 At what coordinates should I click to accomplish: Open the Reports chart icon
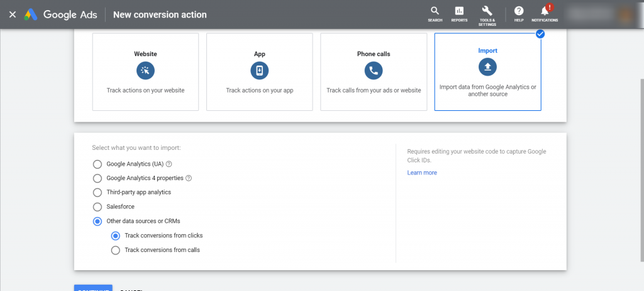[x=459, y=11]
